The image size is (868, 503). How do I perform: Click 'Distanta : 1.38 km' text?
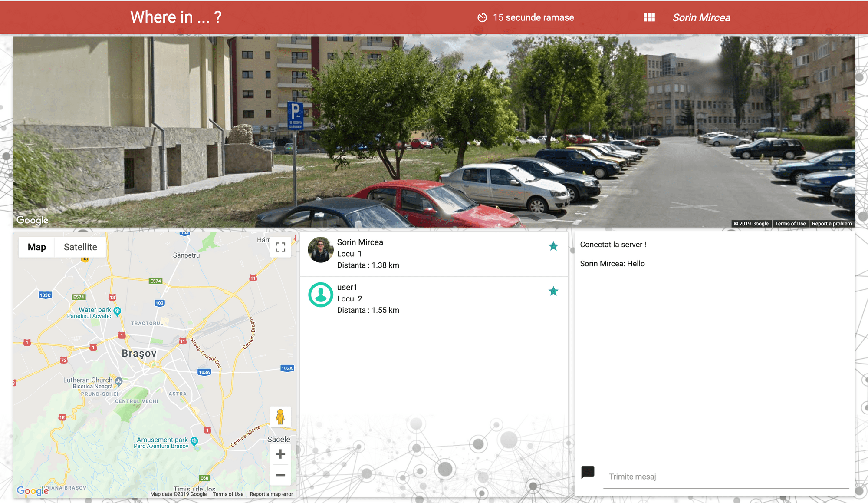pyautogui.click(x=368, y=265)
